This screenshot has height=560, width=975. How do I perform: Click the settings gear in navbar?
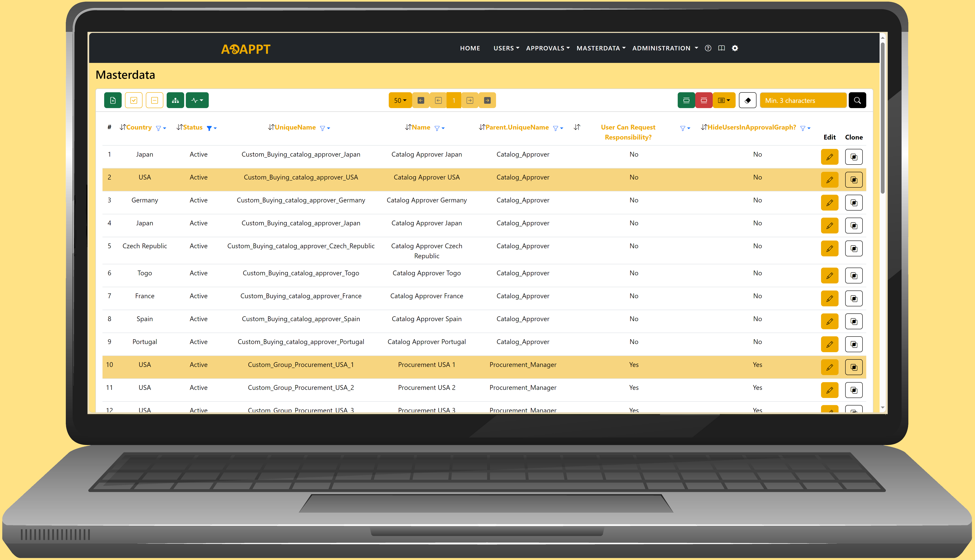click(x=735, y=48)
